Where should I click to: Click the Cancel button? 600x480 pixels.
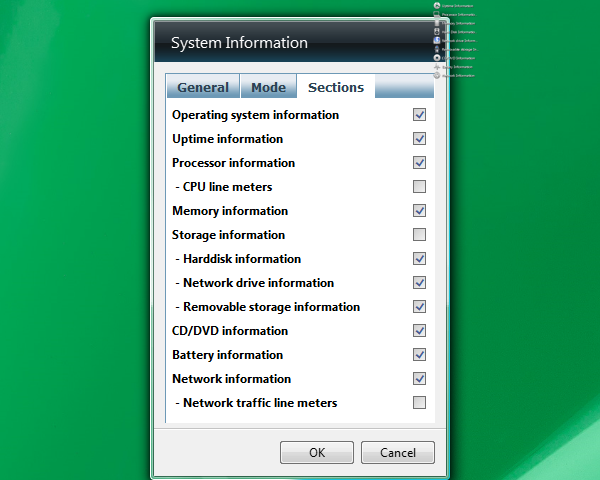point(398,452)
